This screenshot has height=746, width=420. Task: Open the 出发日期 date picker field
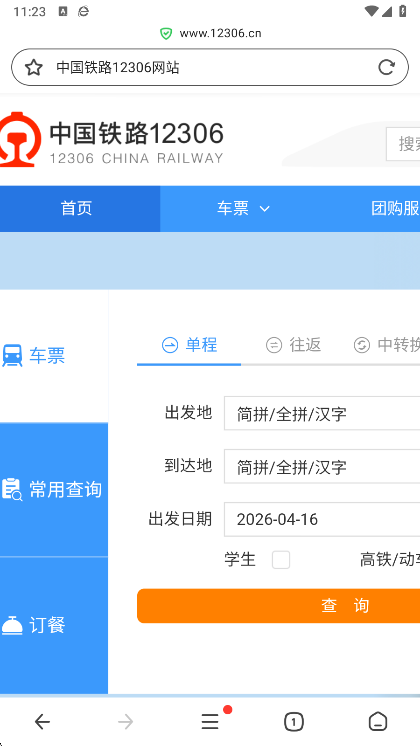322,519
